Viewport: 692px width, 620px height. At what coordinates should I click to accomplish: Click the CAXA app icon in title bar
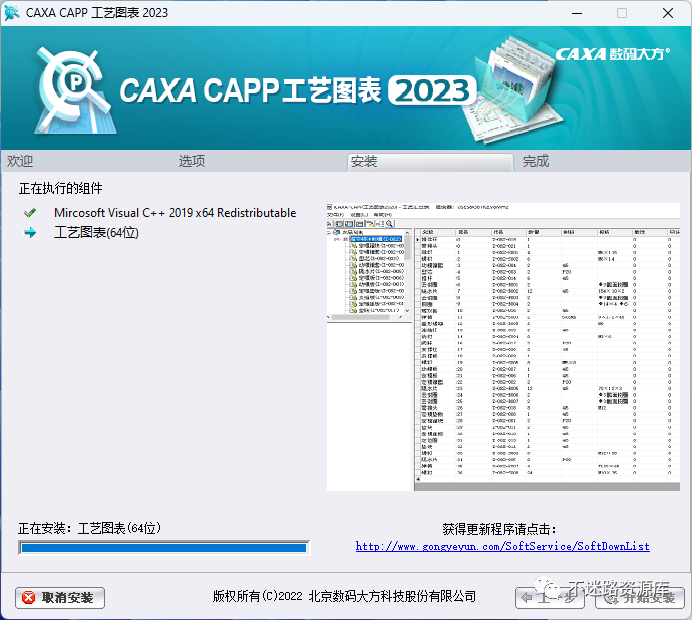click(11, 13)
